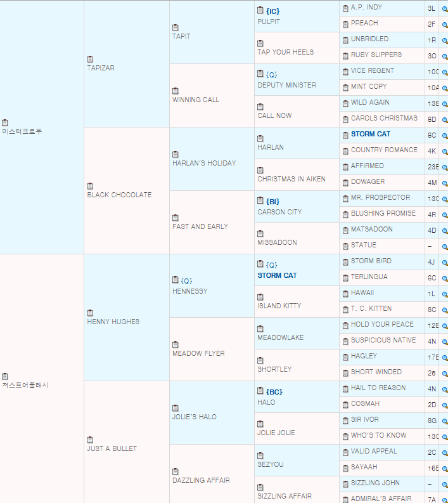
Task: Open the {IC} tag above PULPIT
Action: pos(272,11)
